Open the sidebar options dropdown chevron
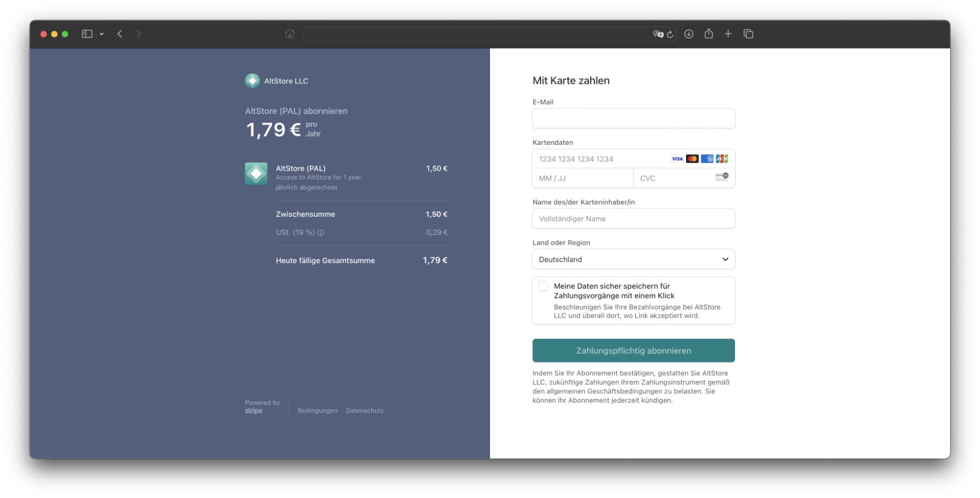980x498 pixels. click(102, 34)
